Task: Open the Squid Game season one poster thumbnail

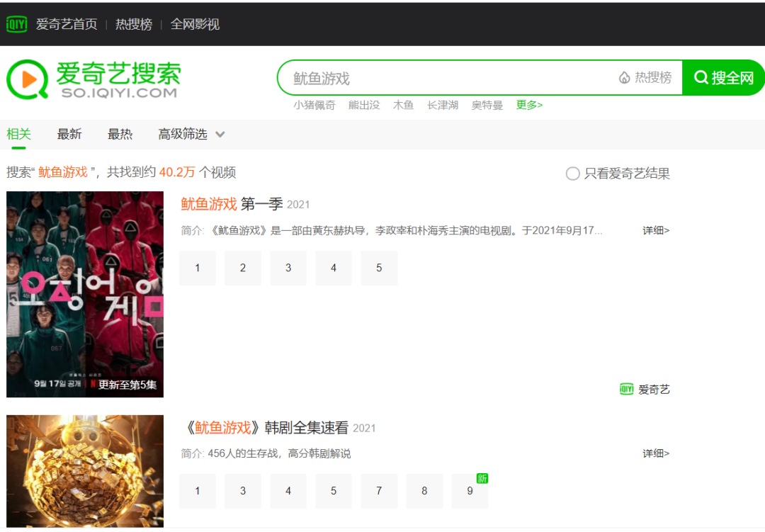Action: click(85, 294)
